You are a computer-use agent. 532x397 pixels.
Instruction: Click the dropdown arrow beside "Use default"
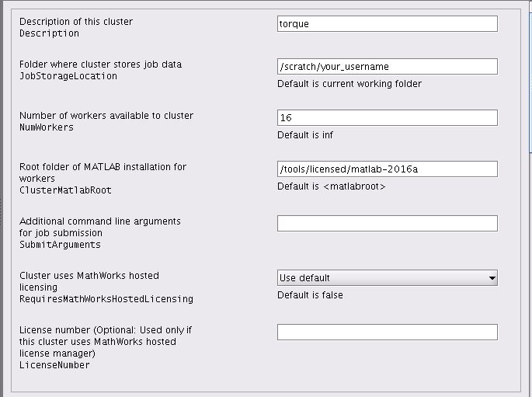(x=492, y=278)
